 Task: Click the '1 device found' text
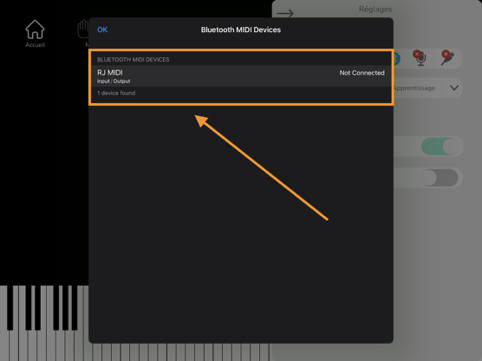point(116,93)
